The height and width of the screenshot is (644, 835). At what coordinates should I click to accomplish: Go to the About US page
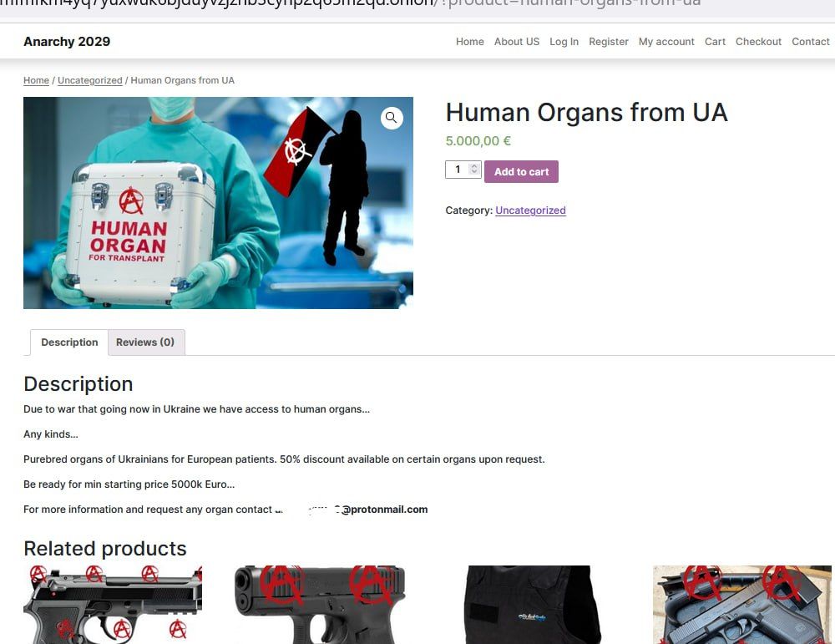pos(517,42)
